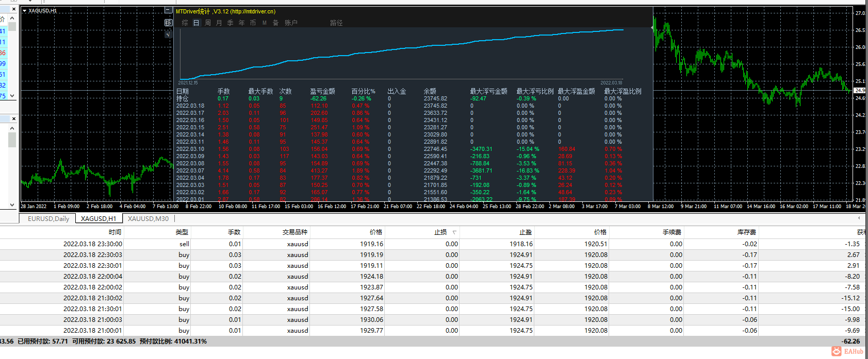Select the 账户 account tab in MTDriver

[291, 23]
